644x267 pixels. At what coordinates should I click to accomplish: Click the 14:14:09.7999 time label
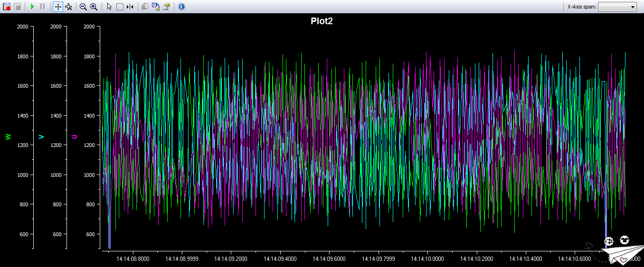pos(379,259)
